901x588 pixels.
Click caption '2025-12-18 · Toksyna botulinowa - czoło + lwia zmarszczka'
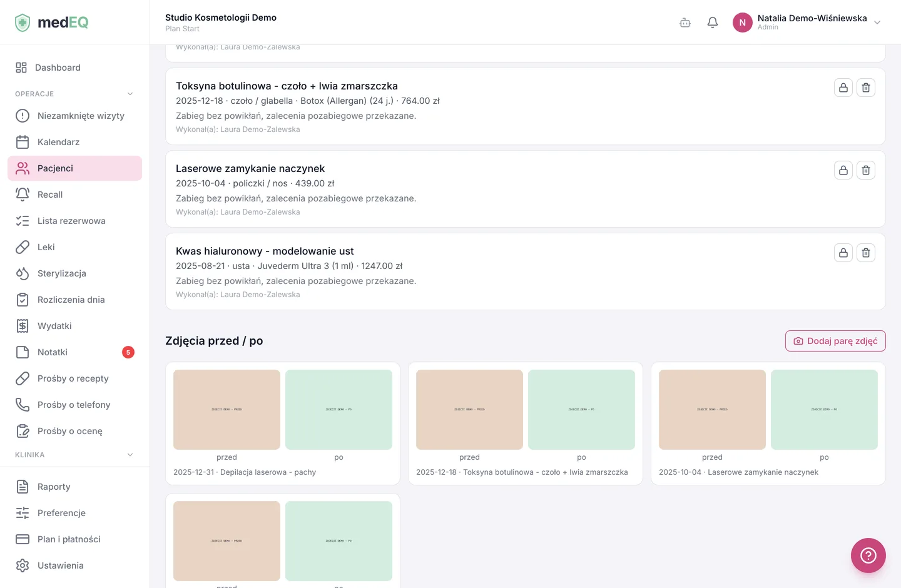point(522,472)
